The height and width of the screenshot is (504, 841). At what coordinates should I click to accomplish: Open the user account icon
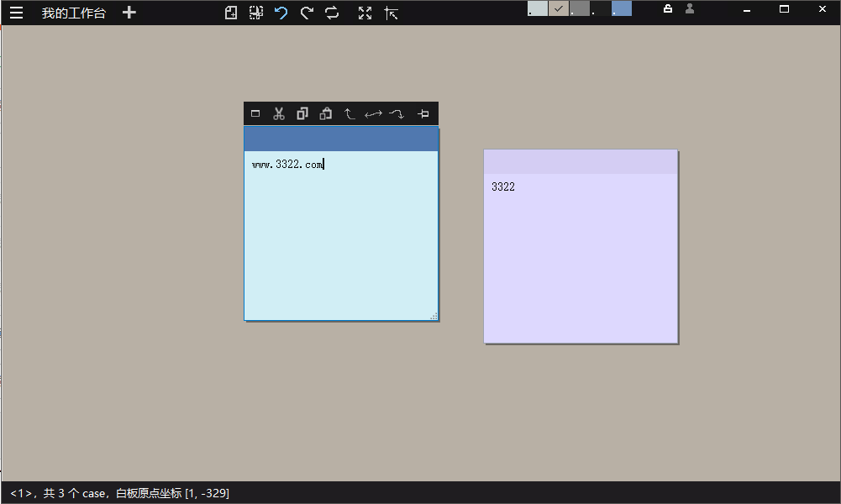[690, 8]
